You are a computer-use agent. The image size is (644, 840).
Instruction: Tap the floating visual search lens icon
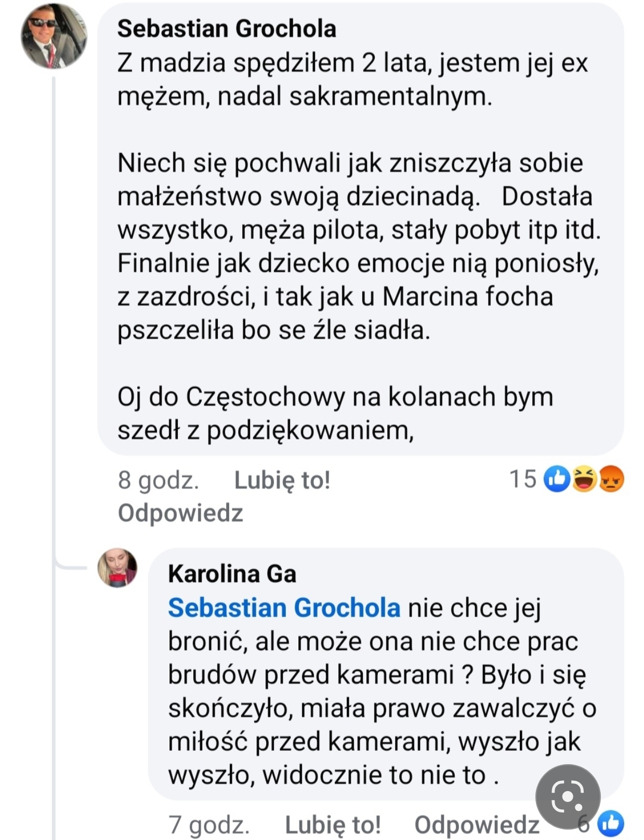pyautogui.click(x=568, y=796)
